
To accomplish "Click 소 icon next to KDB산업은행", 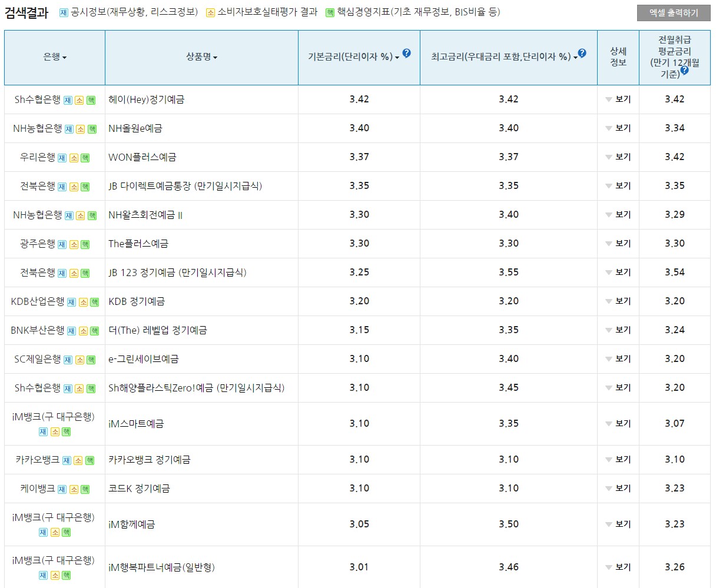I will (x=83, y=302).
